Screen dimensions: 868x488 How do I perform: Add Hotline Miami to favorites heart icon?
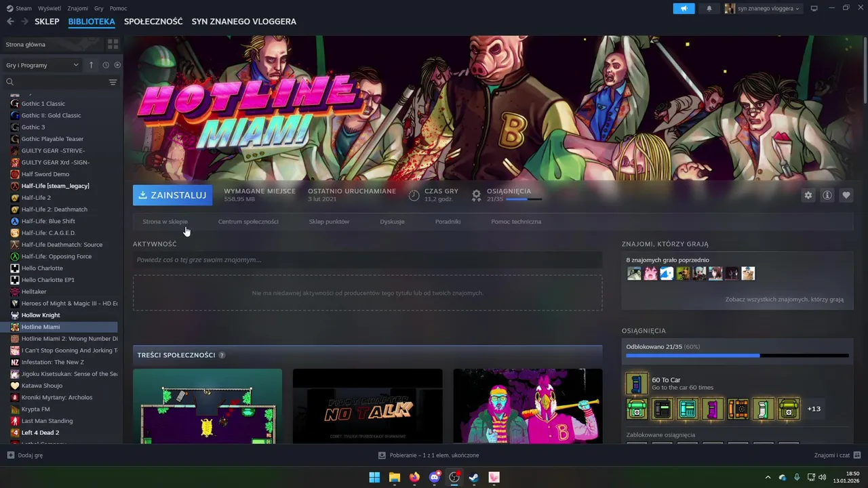click(846, 195)
